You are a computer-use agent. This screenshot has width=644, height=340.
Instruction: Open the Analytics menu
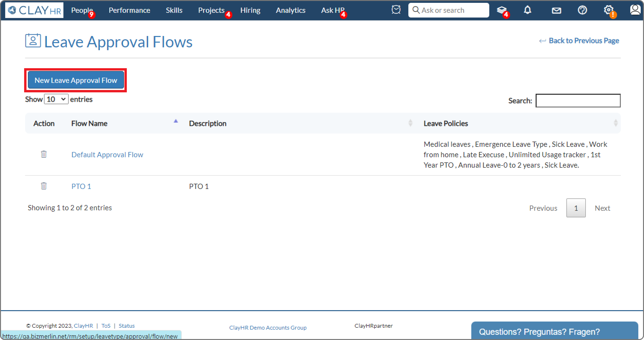[x=291, y=10]
